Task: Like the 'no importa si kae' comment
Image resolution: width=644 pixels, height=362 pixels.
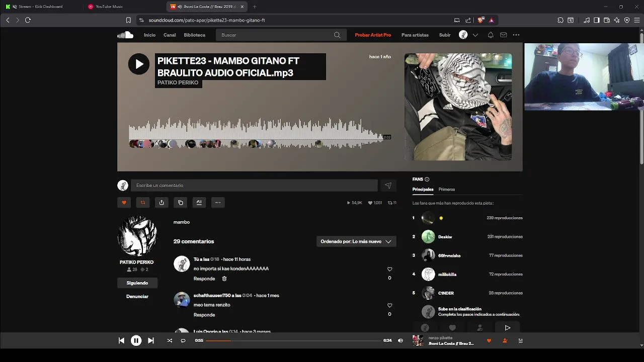Action: [389, 269]
